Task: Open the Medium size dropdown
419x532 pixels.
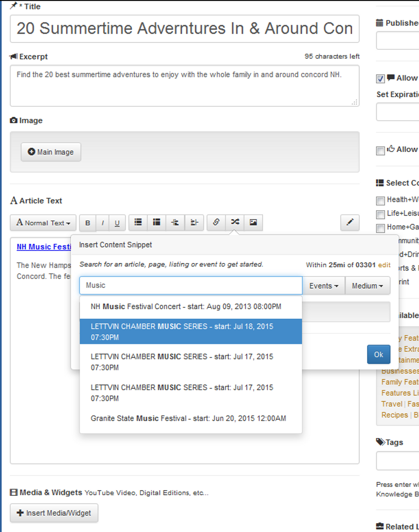Action: [x=368, y=286]
